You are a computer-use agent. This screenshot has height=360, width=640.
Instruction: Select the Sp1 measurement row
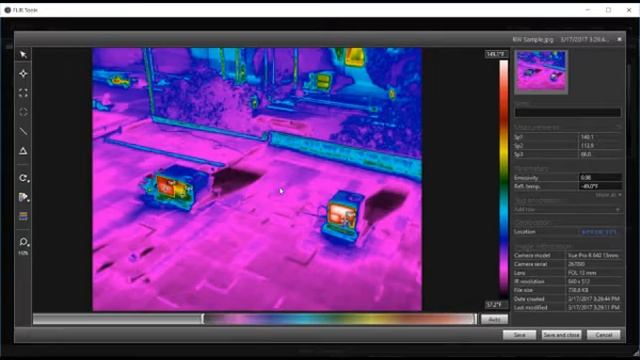(x=568, y=137)
